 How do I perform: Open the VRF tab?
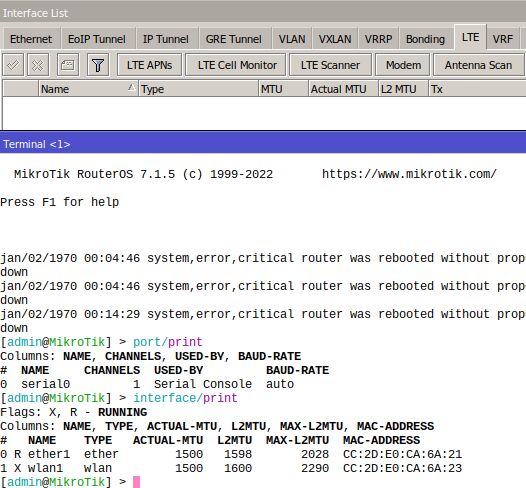tap(503, 39)
